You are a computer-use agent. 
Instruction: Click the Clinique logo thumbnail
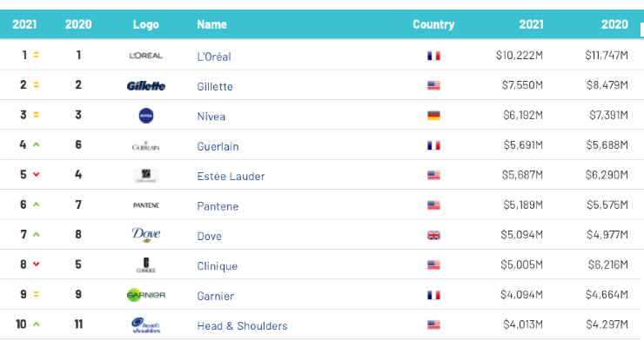(146, 265)
